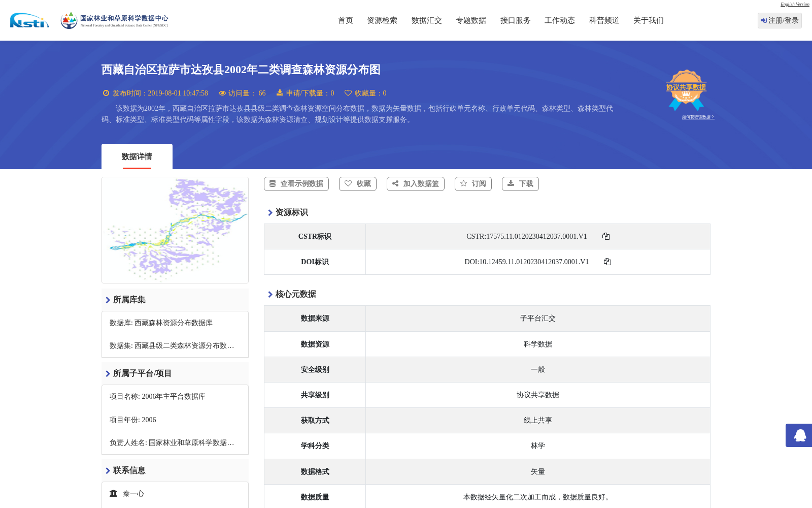Image resolution: width=812 pixels, height=508 pixels.
Task: Click the 下载 button
Action: 520,184
